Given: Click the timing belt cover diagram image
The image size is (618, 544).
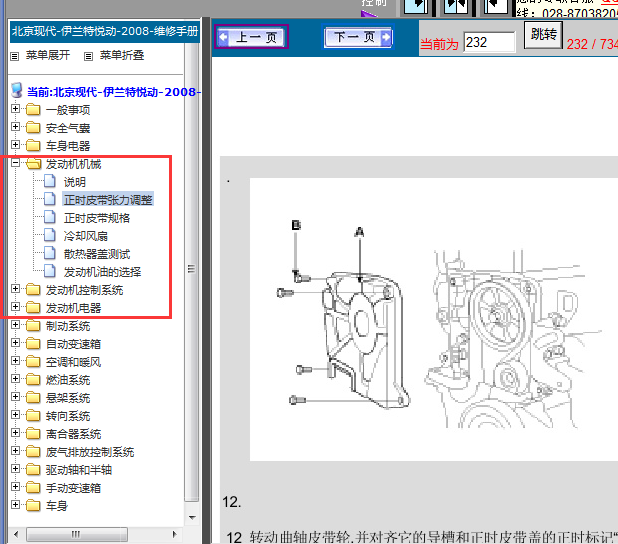Looking at the screenshot, I should coord(434,319).
